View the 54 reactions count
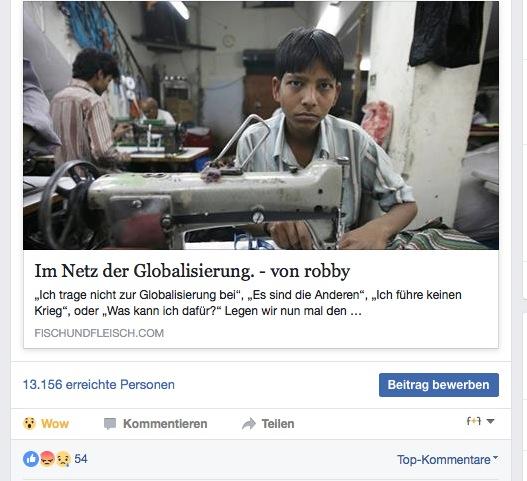The width and height of the screenshot is (527, 481). pyautogui.click(x=81, y=459)
